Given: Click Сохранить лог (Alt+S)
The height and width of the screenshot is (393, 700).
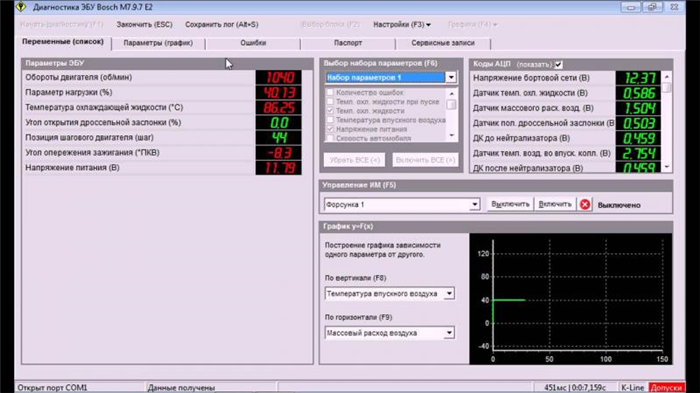Looking at the screenshot, I should point(222,25).
